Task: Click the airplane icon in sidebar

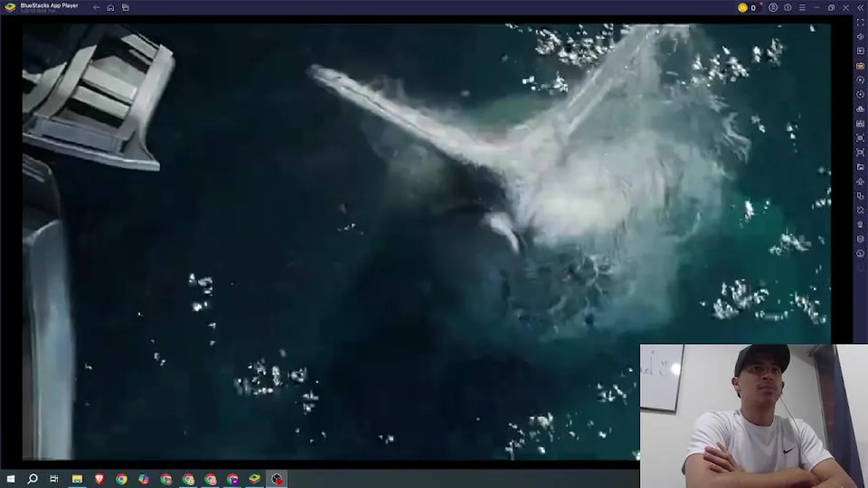Action: pyautogui.click(x=861, y=181)
